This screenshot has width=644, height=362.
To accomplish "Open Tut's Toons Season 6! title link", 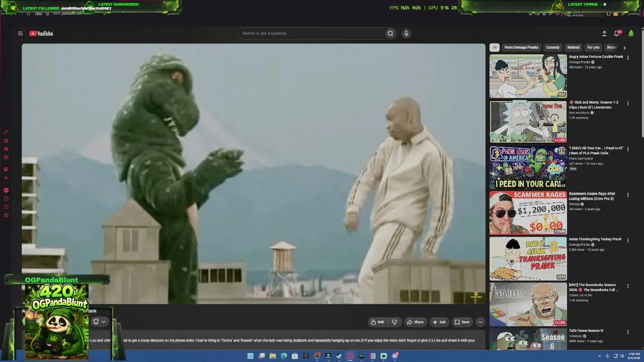I will coord(586,331).
